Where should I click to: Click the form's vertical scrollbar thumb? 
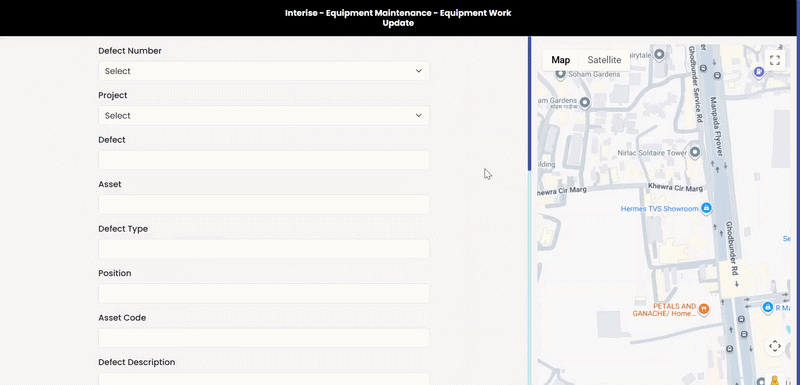click(x=530, y=104)
